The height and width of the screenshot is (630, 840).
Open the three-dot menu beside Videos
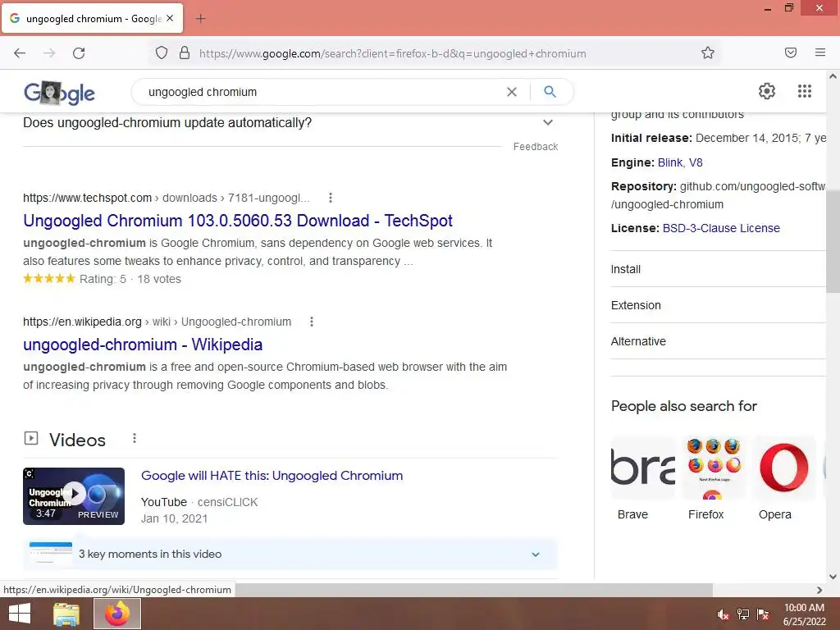tap(135, 438)
